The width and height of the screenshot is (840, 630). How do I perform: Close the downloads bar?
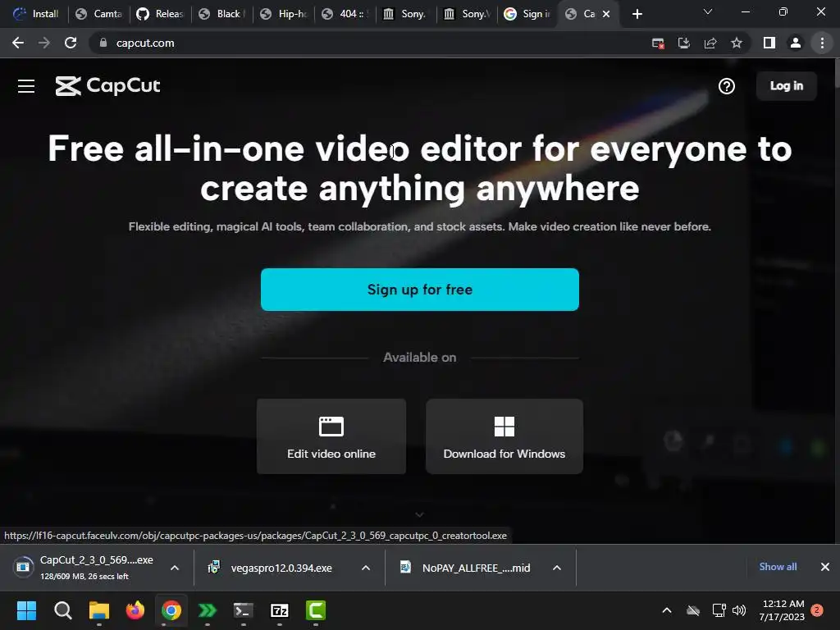coord(825,567)
